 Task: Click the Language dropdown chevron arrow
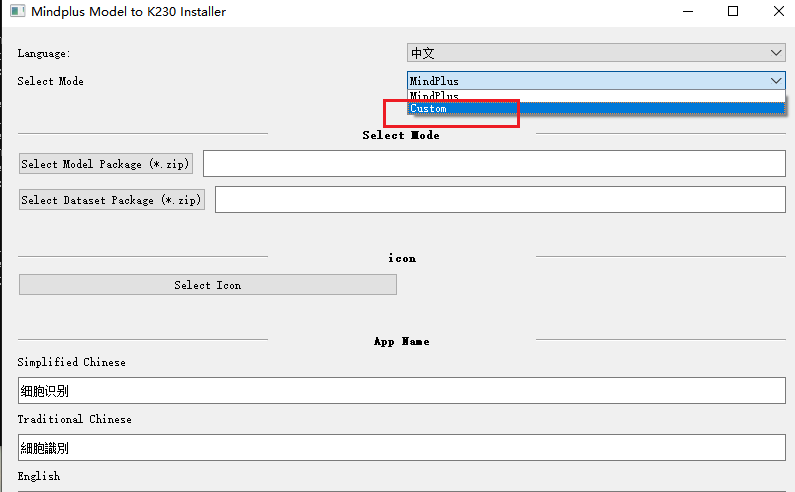coord(776,53)
